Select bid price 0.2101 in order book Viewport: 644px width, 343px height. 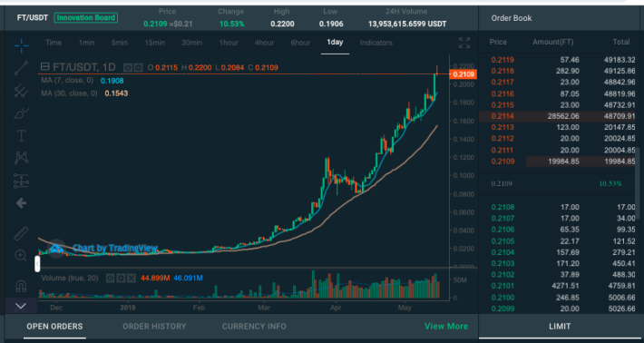tap(503, 286)
